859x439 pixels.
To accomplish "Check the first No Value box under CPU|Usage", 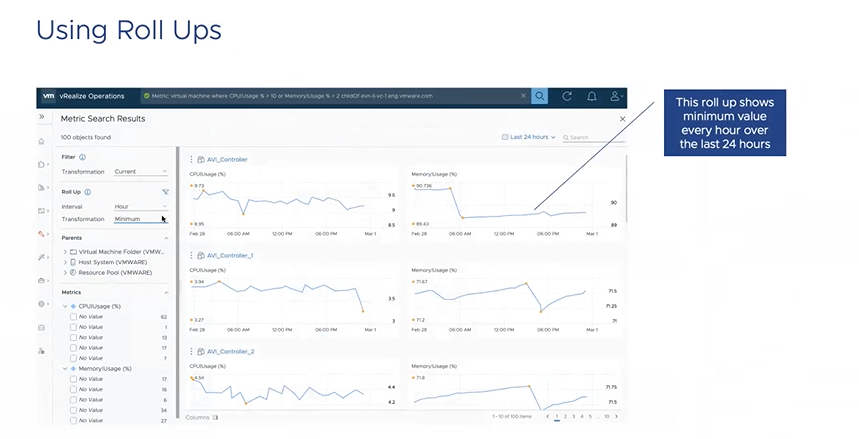I will pos(73,316).
